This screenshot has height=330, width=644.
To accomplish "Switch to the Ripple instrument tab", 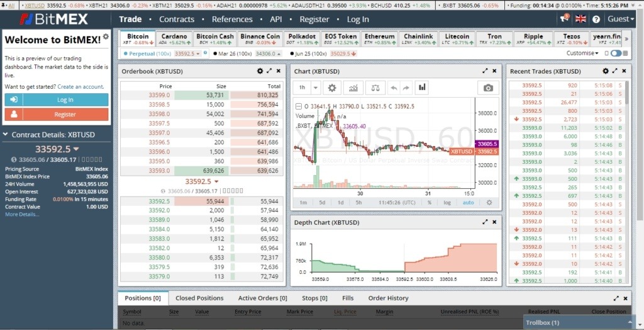I will [533, 38].
